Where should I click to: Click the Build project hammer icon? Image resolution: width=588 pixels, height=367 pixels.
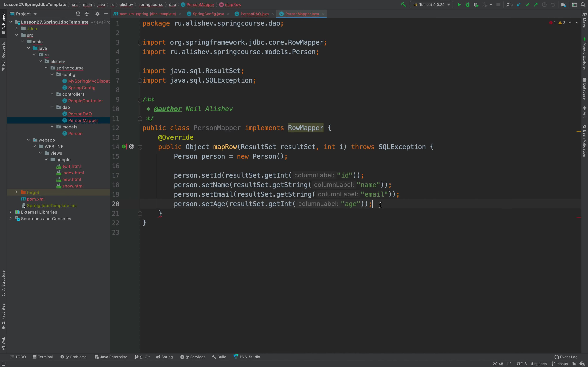point(403,5)
